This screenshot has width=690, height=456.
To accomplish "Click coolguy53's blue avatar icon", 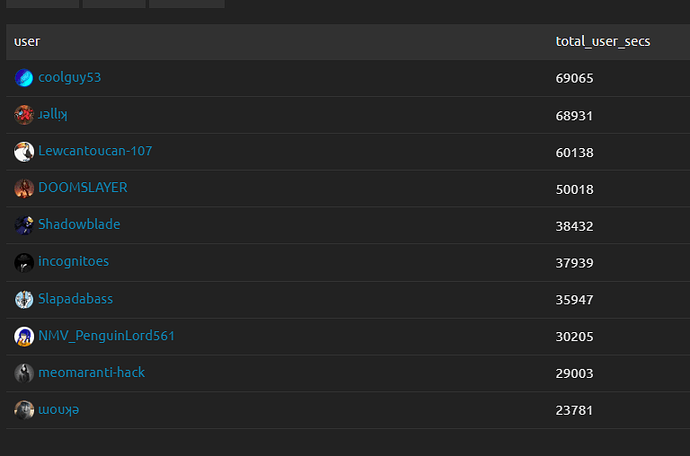I will [x=24, y=78].
